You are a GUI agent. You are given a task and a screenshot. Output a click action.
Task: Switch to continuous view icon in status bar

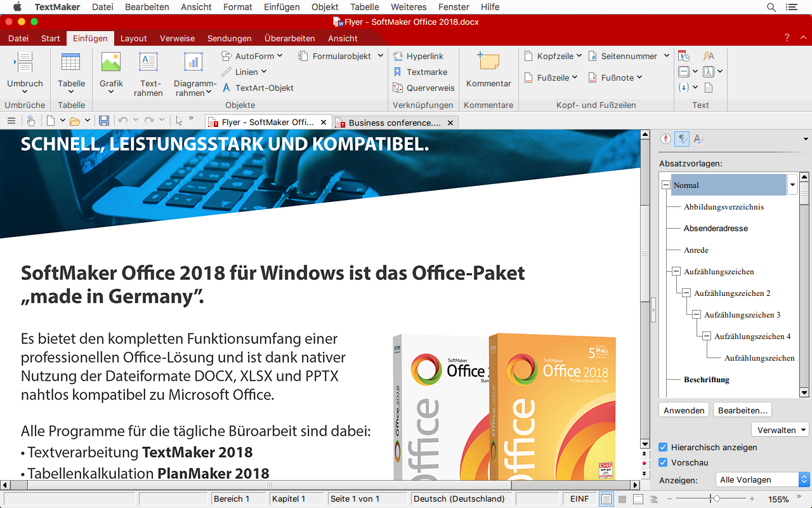click(x=622, y=499)
